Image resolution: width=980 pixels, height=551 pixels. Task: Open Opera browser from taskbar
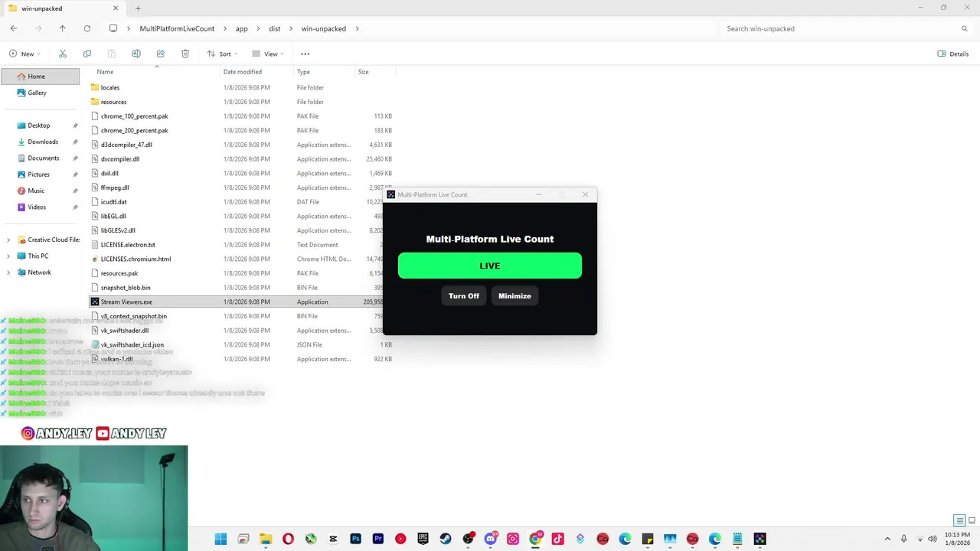click(288, 539)
